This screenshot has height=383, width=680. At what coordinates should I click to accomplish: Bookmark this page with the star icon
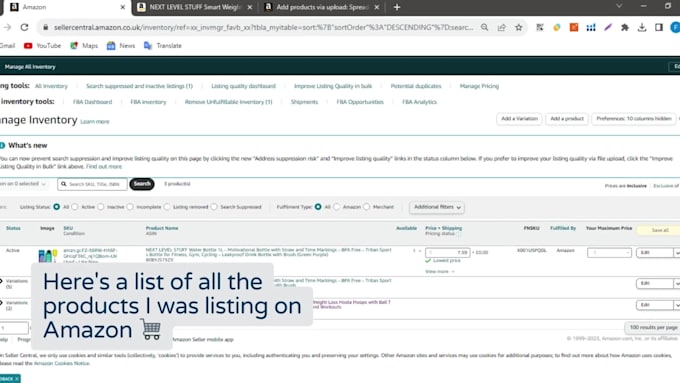click(519, 27)
